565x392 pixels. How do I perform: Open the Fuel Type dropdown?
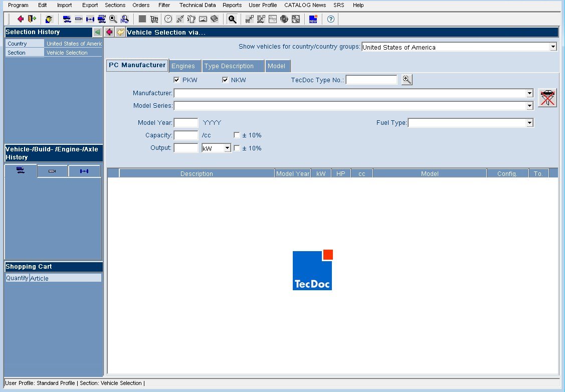point(529,123)
